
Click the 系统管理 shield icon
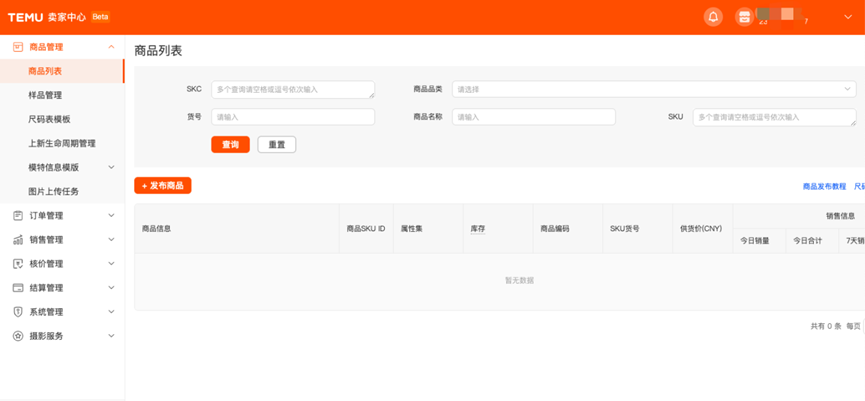(x=18, y=312)
